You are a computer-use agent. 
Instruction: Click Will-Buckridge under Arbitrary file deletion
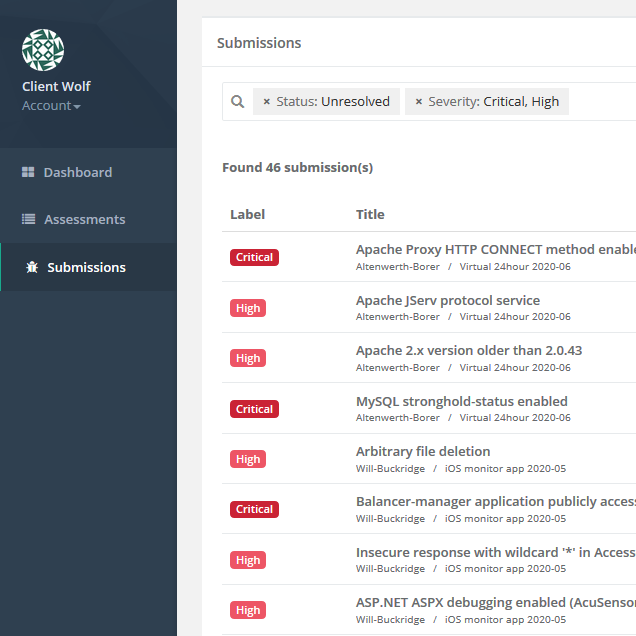coord(390,468)
